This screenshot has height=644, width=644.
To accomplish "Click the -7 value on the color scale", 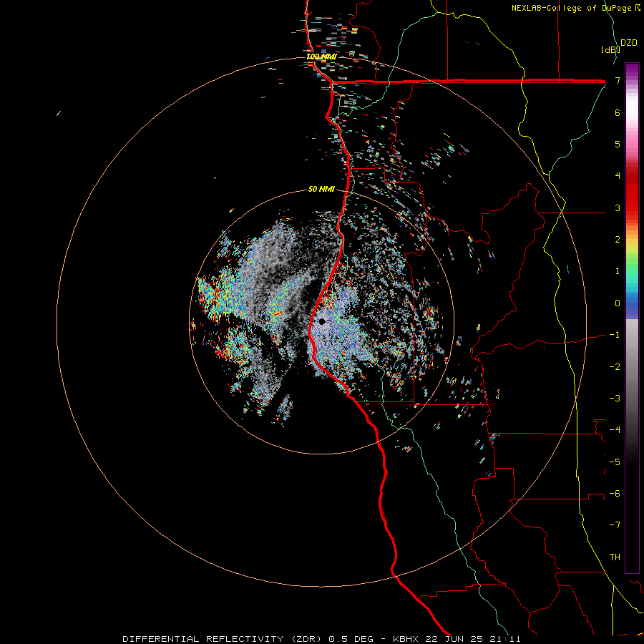I will coord(615,525).
